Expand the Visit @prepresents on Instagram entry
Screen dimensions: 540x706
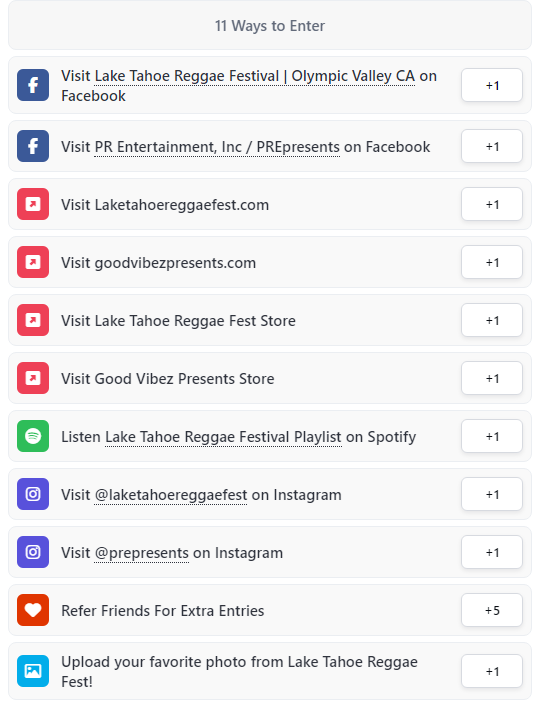tap(270, 552)
